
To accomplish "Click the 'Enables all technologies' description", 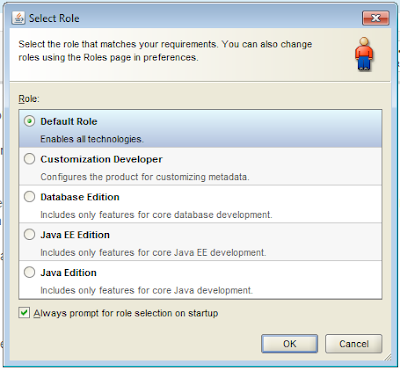I will (92, 139).
